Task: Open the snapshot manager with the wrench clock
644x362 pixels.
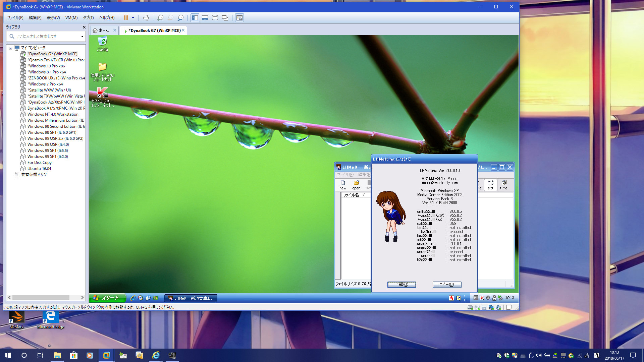Action: pos(180,18)
